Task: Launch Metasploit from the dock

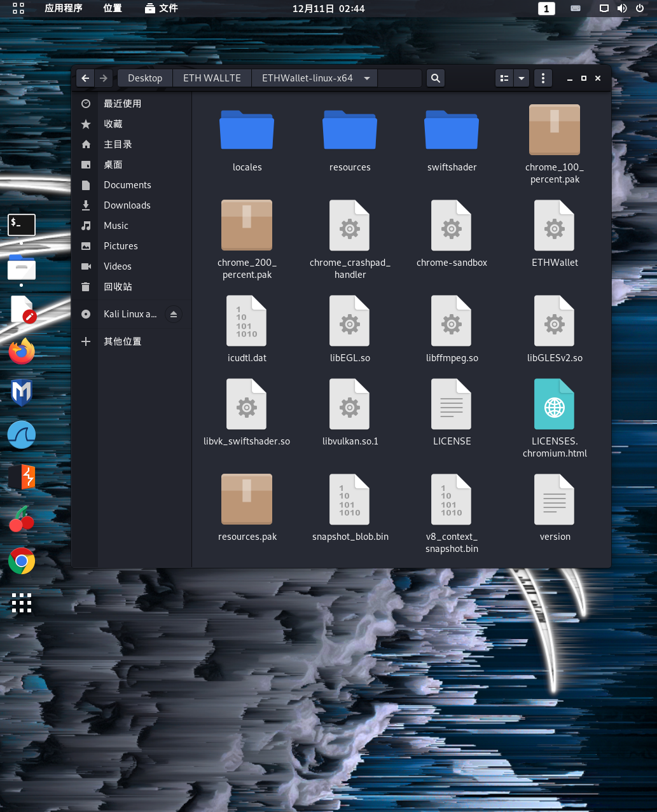Action: click(22, 393)
